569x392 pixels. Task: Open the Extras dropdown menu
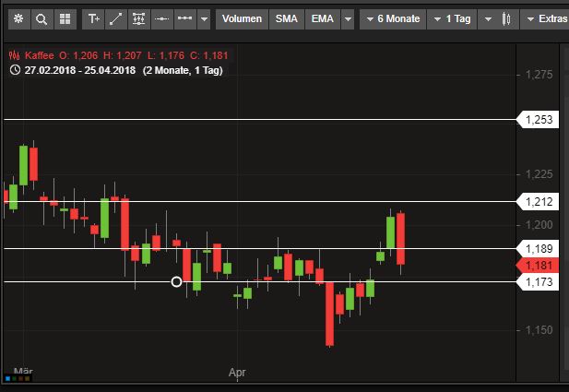(x=546, y=18)
